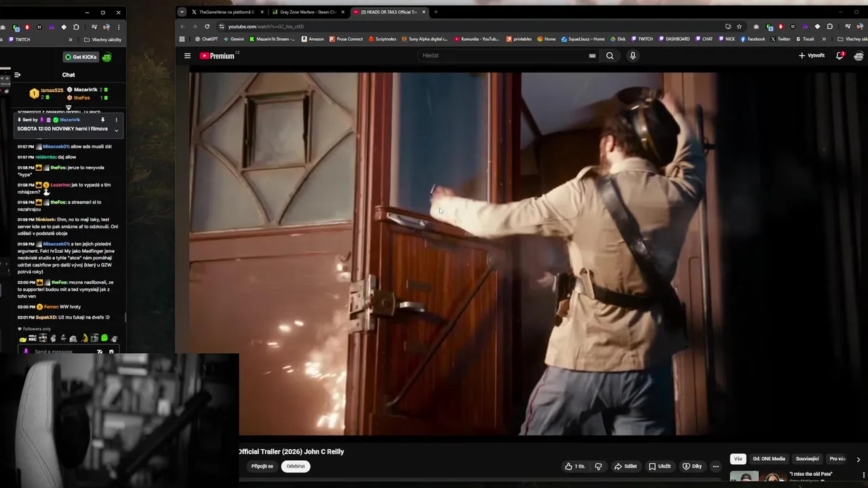Dislike the video with thumbs down
This screenshot has height=488, width=868.
598,466
